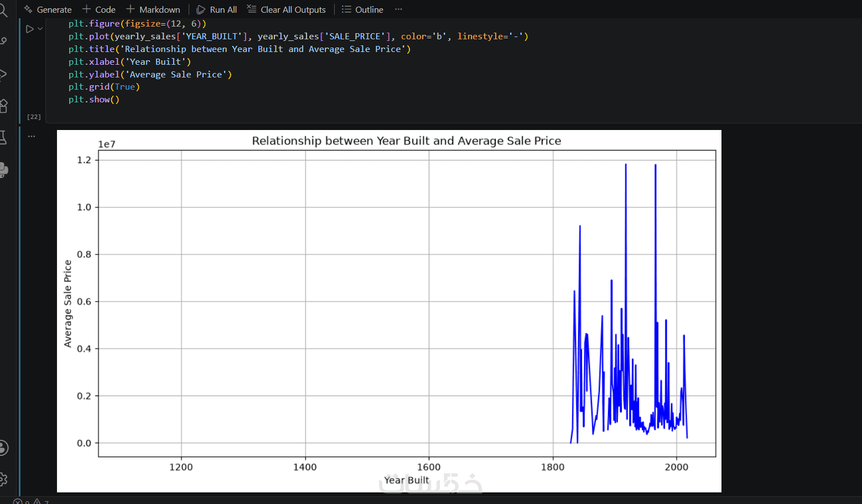Click the 1.2 y-axis tick label

pos(84,160)
